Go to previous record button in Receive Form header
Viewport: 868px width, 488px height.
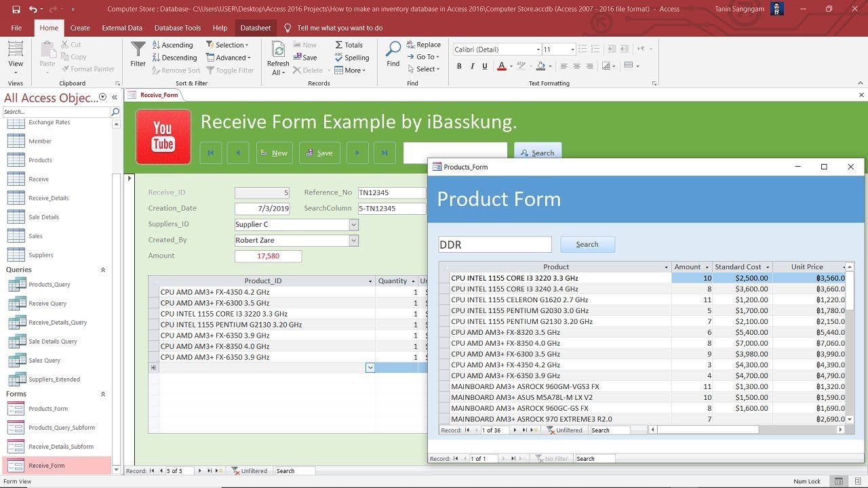pyautogui.click(x=237, y=153)
